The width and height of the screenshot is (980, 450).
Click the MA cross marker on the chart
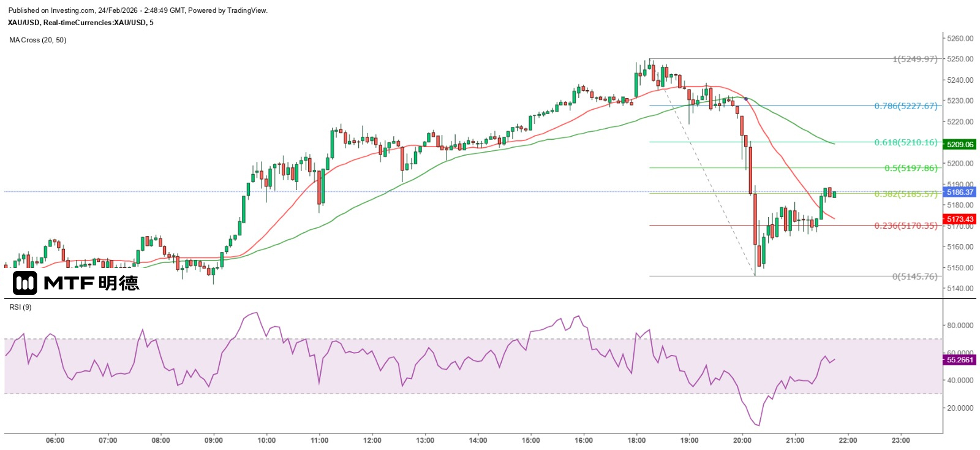click(x=745, y=99)
